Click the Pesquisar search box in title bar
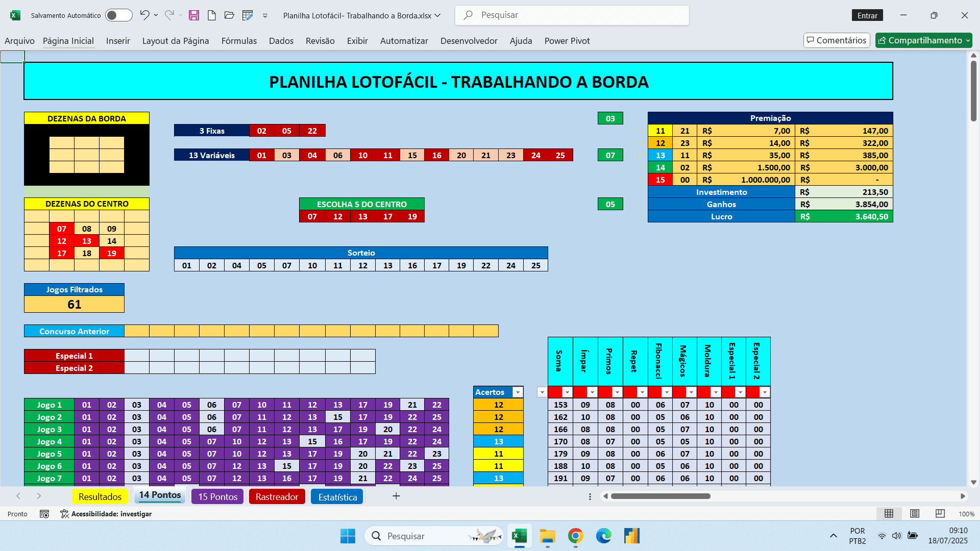 pyautogui.click(x=572, y=15)
